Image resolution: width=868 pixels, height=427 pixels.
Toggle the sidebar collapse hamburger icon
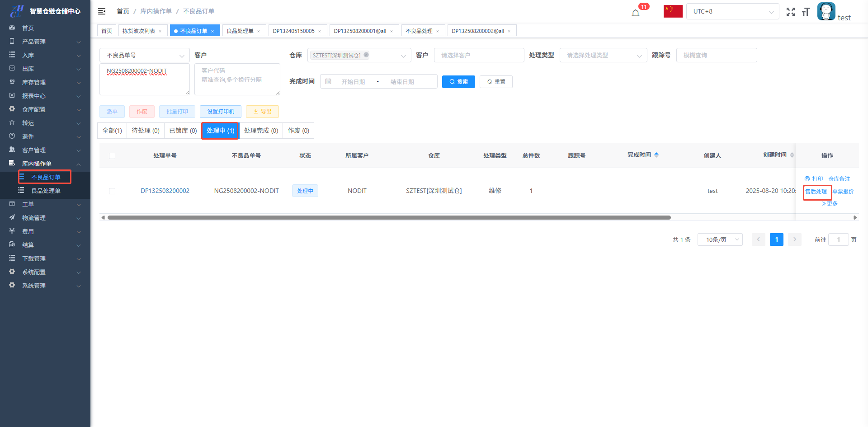point(102,11)
